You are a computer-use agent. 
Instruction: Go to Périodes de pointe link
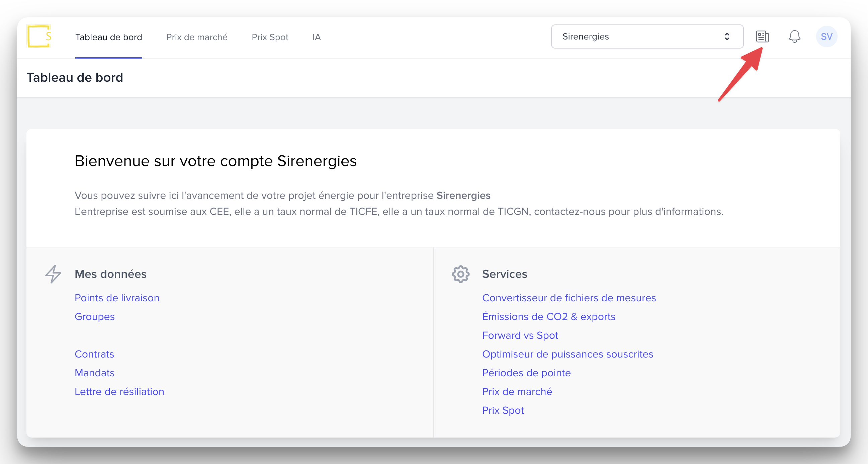click(526, 373)
